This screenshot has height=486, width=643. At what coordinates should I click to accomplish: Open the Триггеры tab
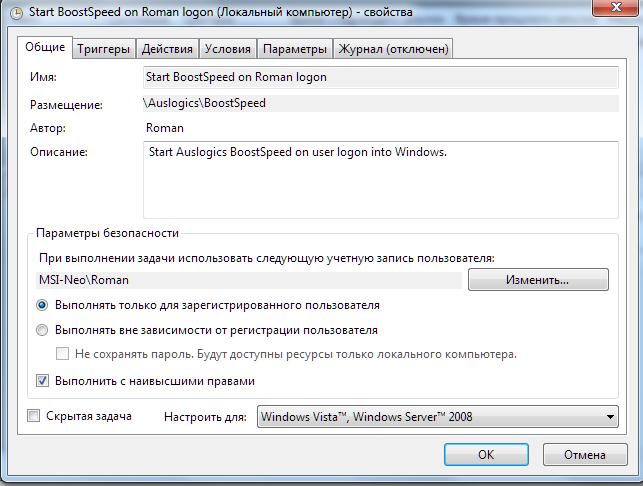104,49
